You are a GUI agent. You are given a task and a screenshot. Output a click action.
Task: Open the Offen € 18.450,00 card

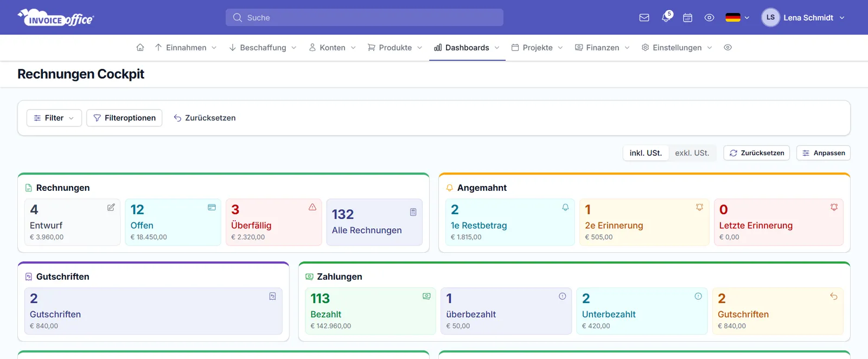pyautogui.click(x=173, y=222)
